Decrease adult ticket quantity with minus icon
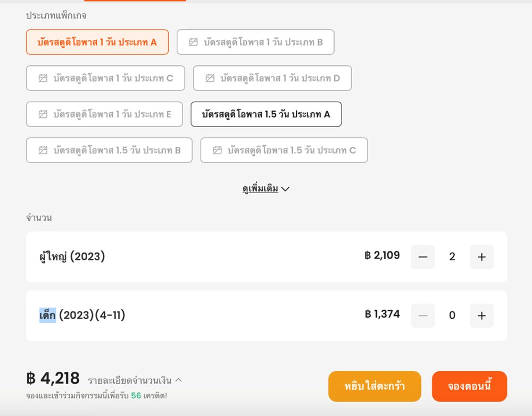 423,257
